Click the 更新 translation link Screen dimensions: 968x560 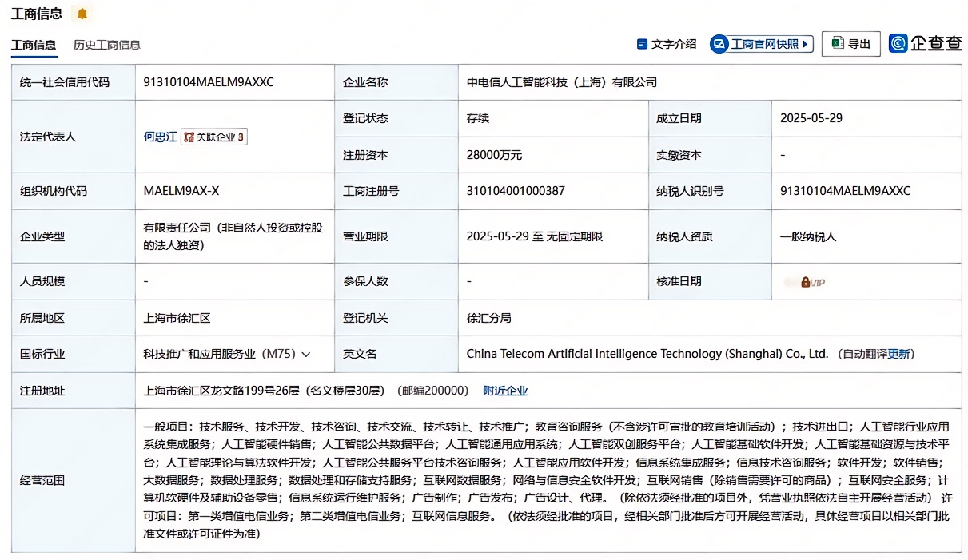click(898, 354)
